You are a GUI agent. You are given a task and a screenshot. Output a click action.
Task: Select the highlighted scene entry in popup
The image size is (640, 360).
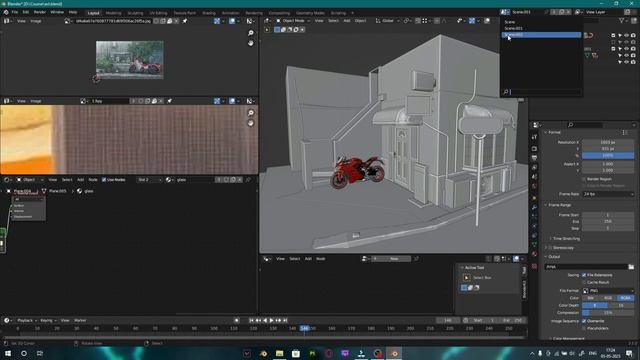click(x=541, y=35)
